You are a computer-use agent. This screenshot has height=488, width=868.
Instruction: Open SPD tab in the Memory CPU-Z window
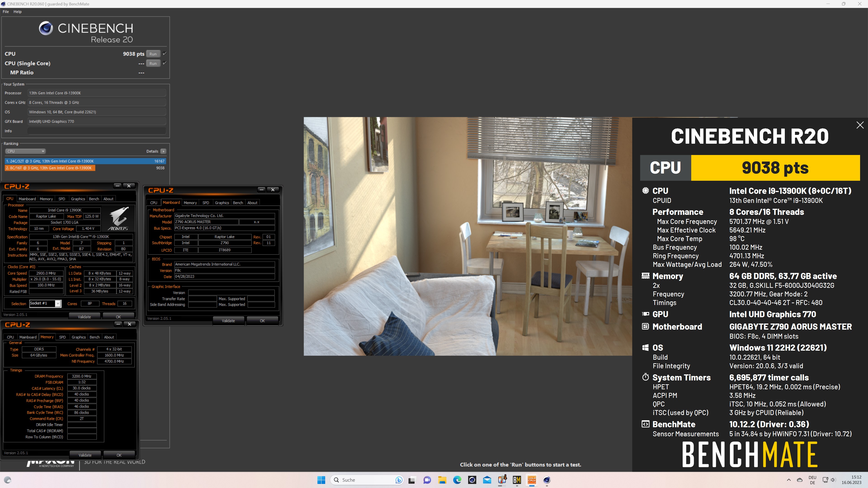pyautogui.click(x=62, y=337)
